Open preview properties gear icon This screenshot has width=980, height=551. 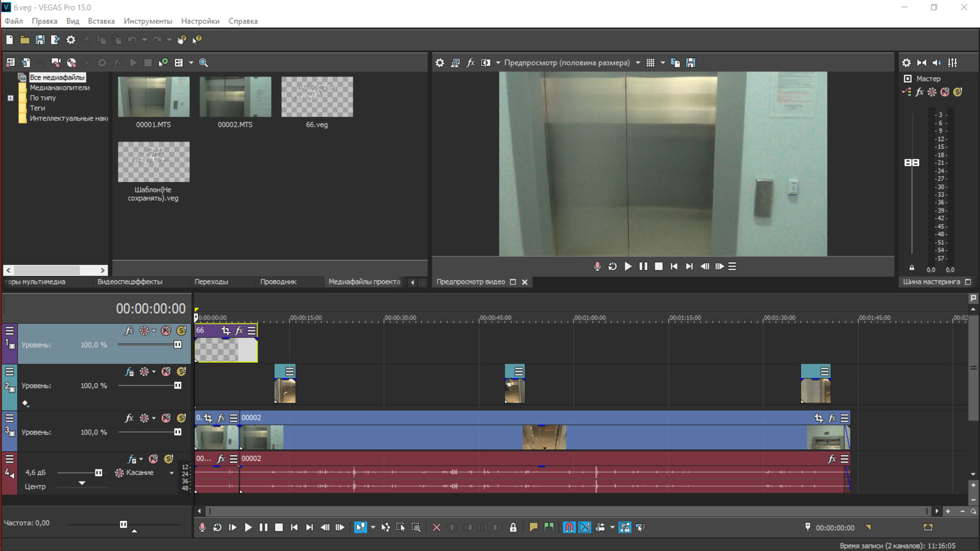click(x=440, y=63)
